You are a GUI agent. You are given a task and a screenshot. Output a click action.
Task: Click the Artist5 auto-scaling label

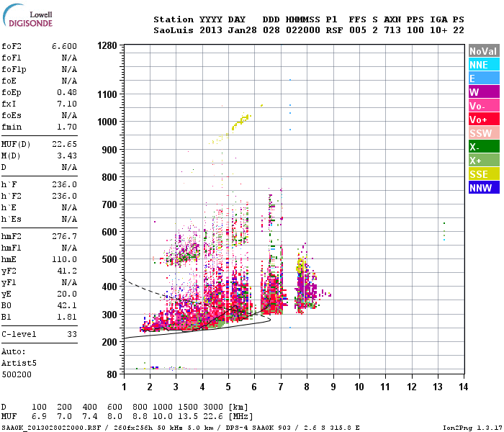point(19,363)
